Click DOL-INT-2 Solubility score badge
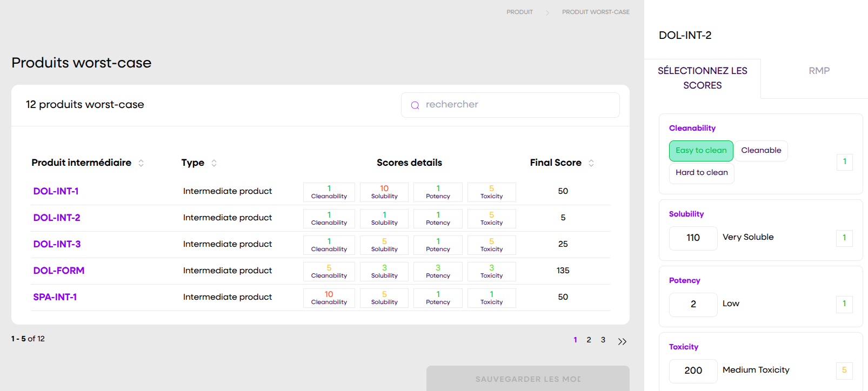The height and width of the screenshot is (391, 868). 384,219
